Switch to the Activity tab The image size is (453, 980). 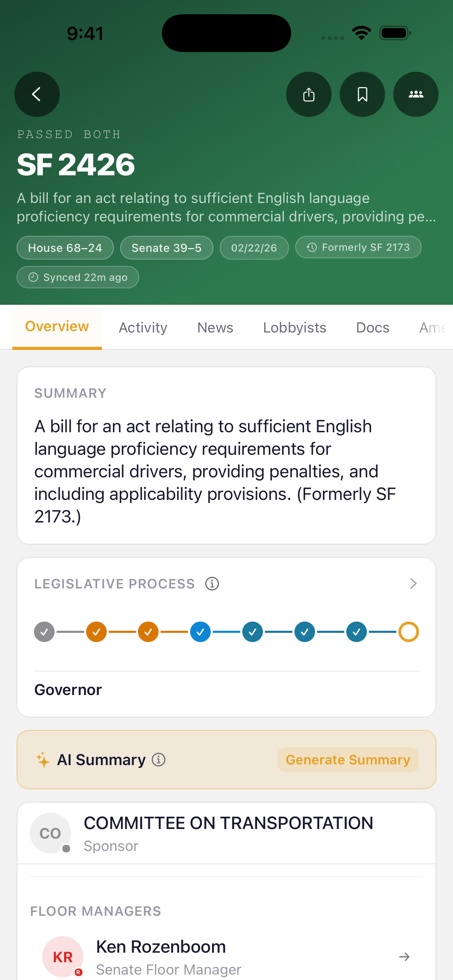click(x=143, y=328)
